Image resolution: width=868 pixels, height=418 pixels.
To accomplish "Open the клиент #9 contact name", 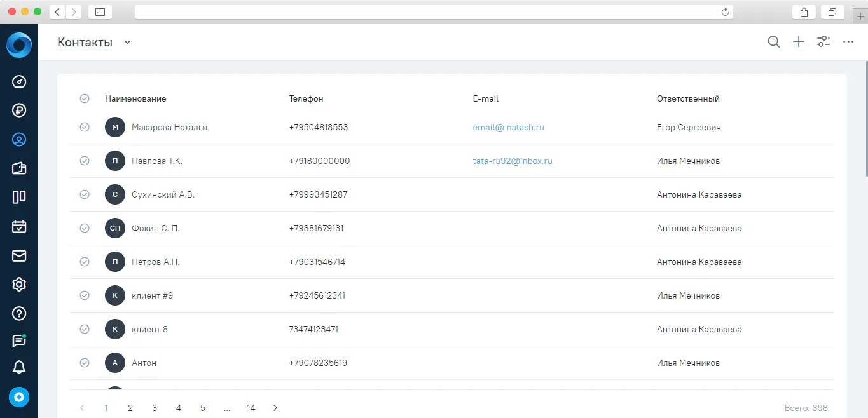I will coord(152,295).
